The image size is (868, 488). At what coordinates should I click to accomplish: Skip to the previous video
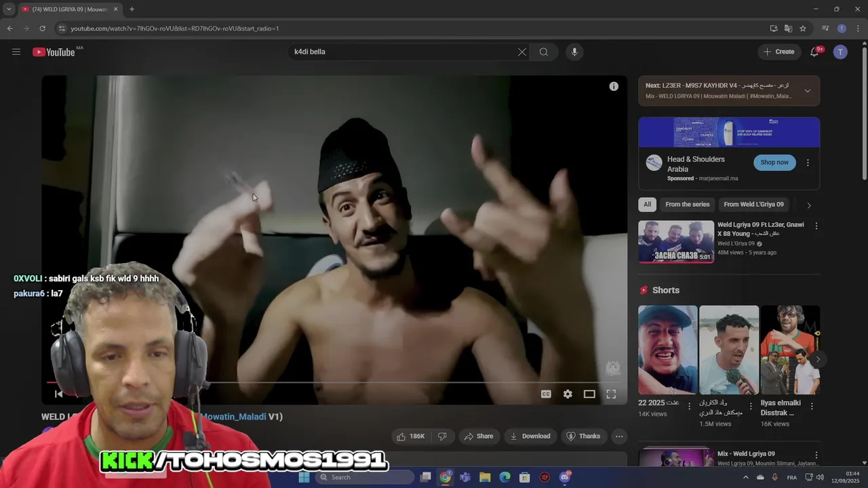click(58, 394)
